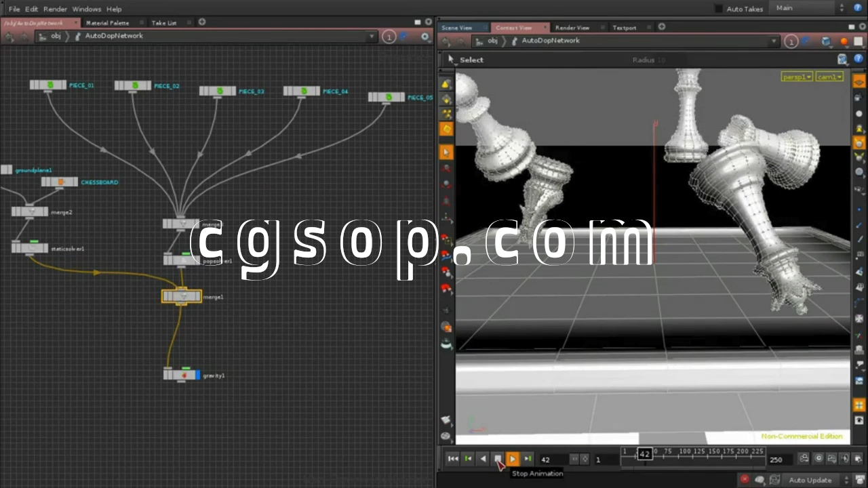Click the timeline frame marker at 42
The image size is (868, 488).
[644, 454]
